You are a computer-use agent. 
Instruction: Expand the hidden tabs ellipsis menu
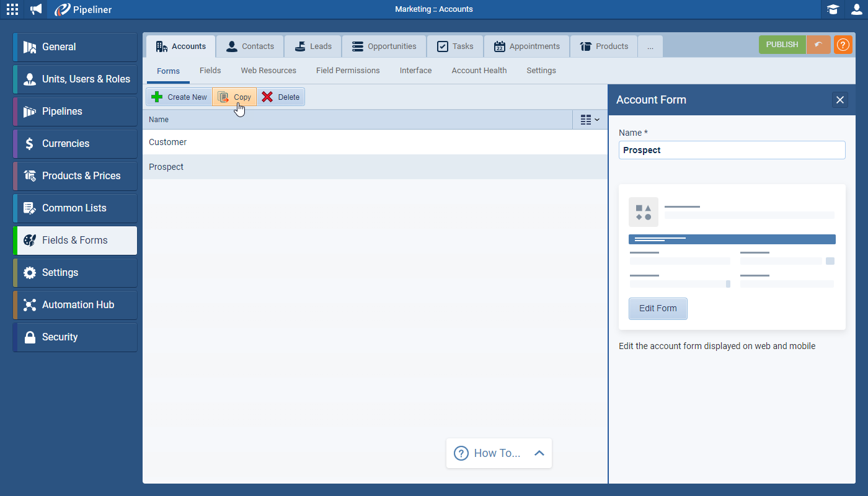(650, 46)
